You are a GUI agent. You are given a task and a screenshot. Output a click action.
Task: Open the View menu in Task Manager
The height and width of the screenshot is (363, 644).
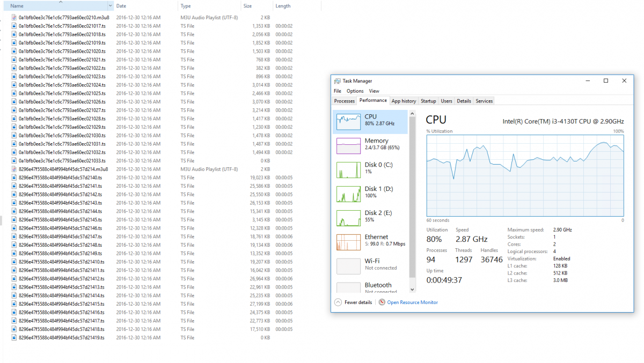tap(374, 91)
